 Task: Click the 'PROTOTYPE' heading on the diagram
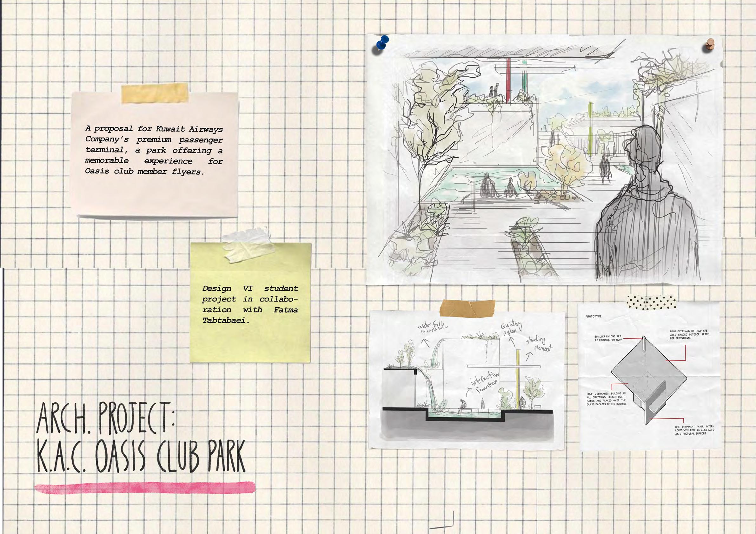point(593,316)
